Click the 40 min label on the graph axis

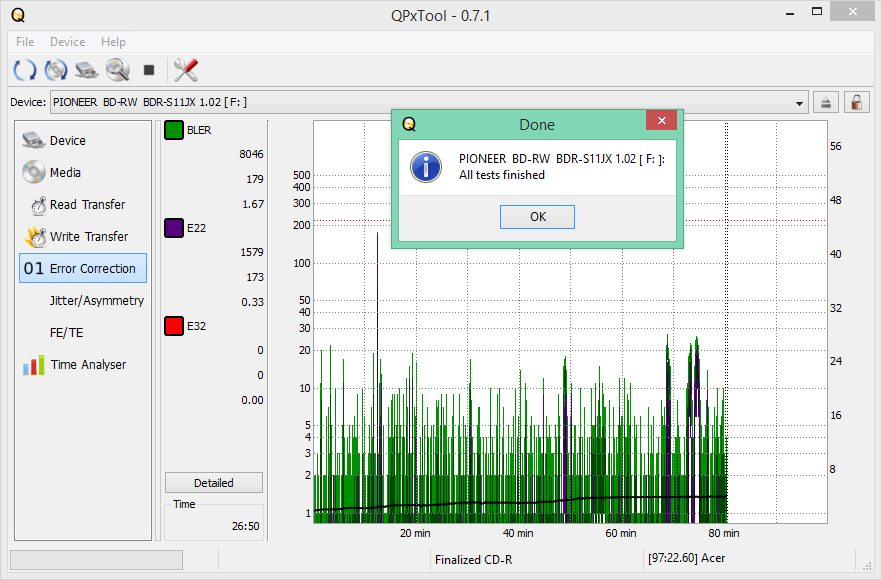point(518,533)
